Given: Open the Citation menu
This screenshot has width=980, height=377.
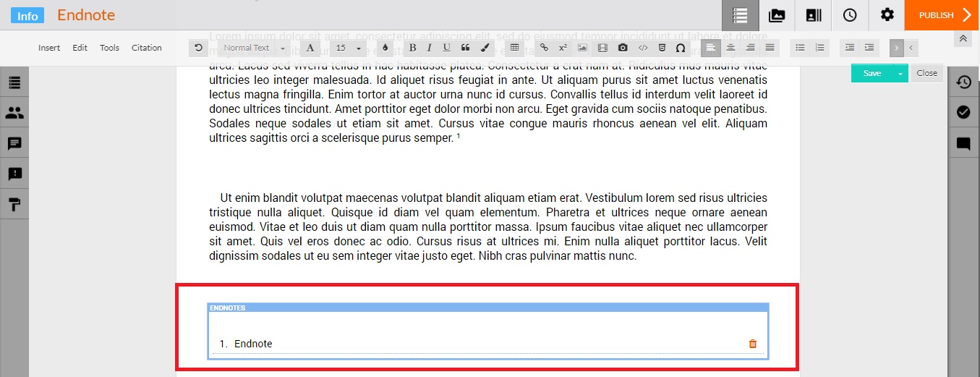Looking at the screenshot, I should click(x=147, y=48).
